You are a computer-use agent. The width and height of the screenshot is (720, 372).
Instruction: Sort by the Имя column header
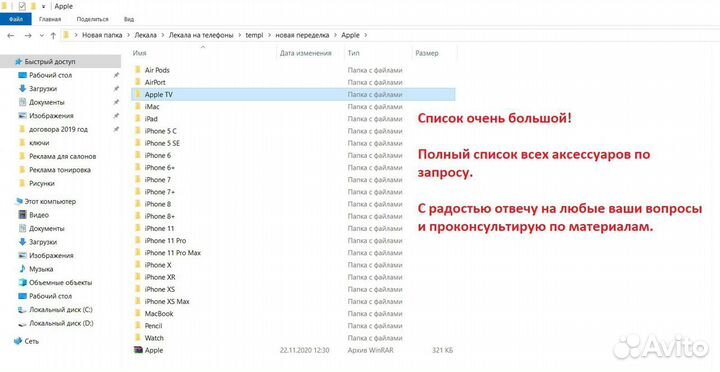pos(140,53)
